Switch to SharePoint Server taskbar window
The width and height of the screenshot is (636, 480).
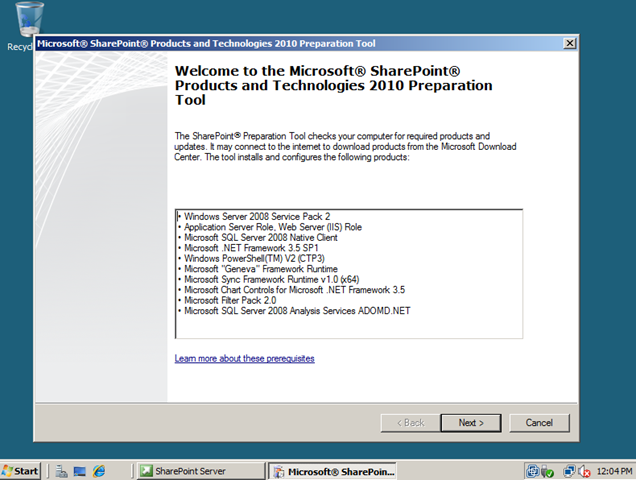point(200,471)
